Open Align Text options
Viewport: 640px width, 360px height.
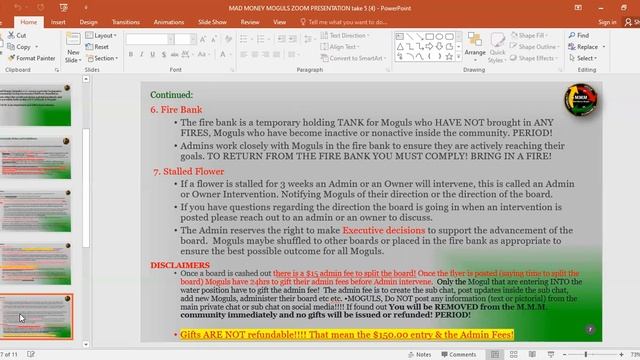tap(340, 47)
